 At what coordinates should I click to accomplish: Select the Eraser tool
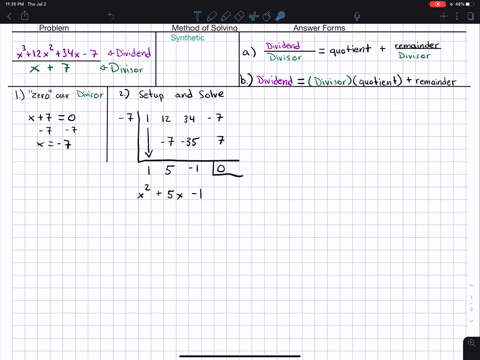click(239, 16)
